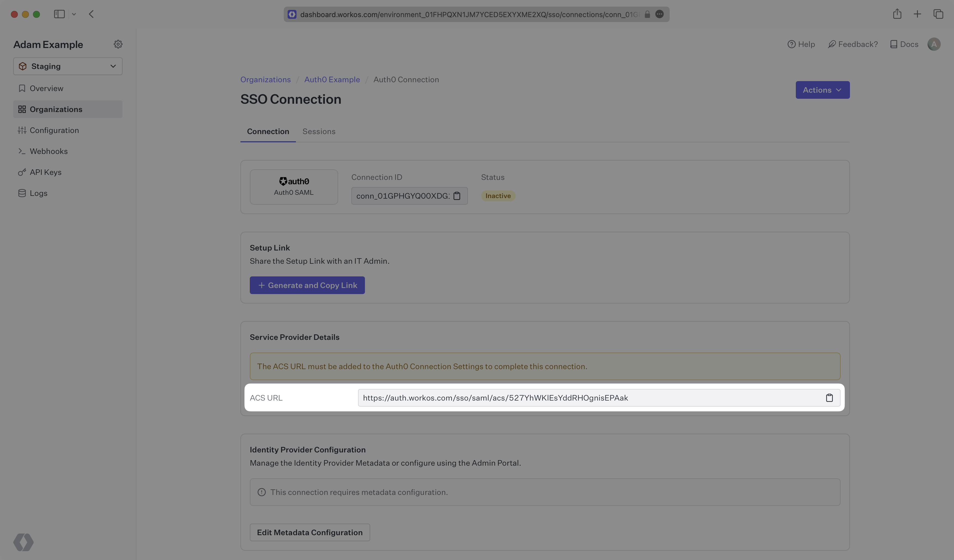Image resolution: width=954 pixels, height=560 pixels.
Task: Open a new browser tab with the plus icon
Action: click(917, 14)
